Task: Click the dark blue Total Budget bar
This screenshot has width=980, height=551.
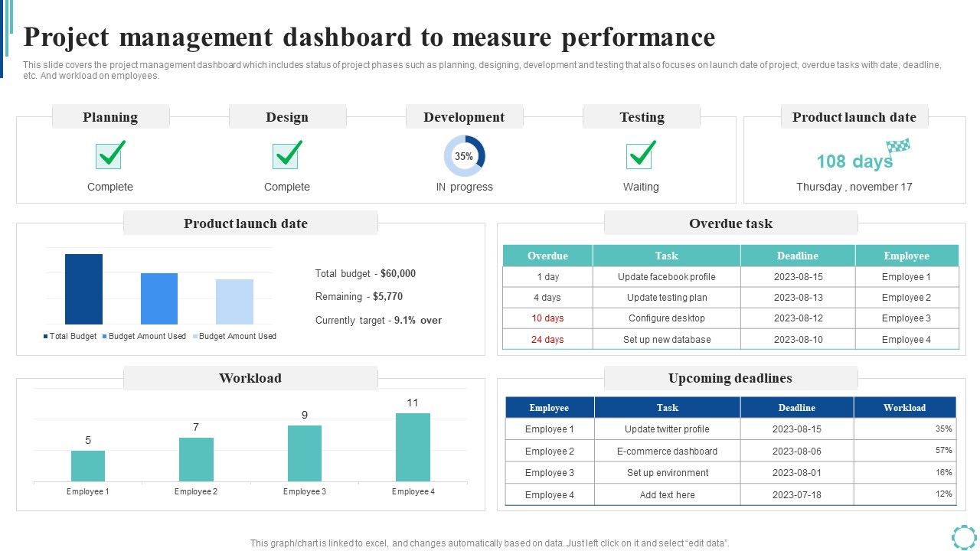Action: pyautogui.click(x=83, y=289)
